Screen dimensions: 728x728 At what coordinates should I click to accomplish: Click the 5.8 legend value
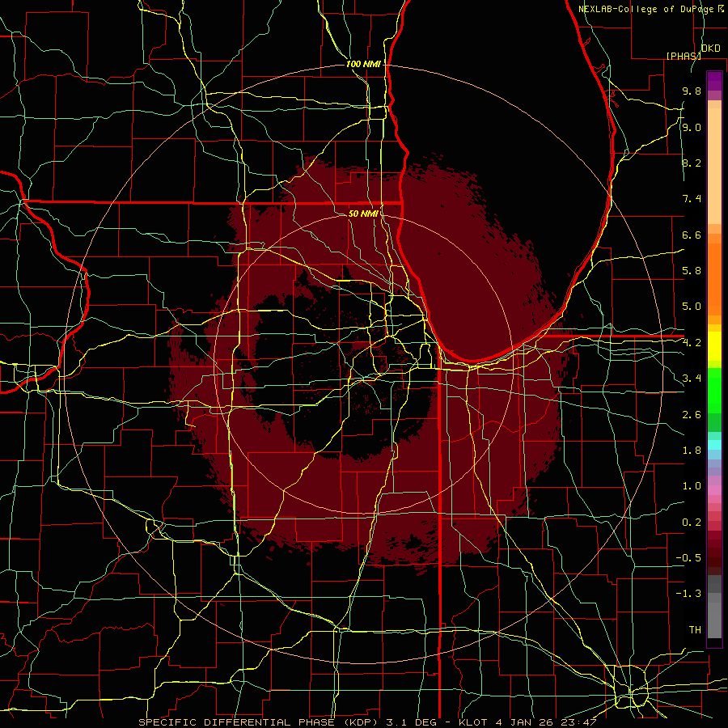click(x=692, y=270)
